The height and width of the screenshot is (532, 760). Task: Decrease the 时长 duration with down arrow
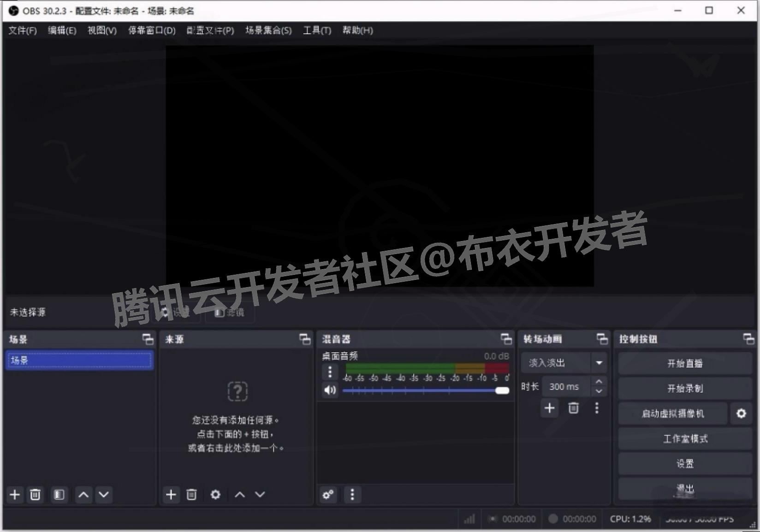tap(599, 391)
